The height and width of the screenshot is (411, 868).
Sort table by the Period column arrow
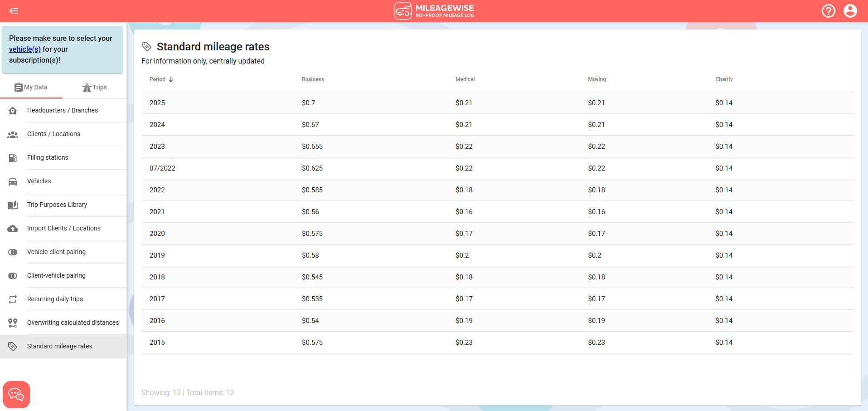pos(171,79)
